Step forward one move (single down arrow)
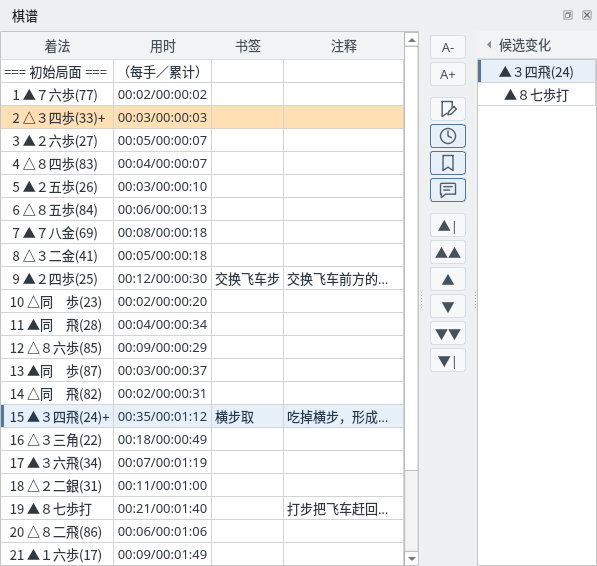This screenshot has height=566, width=597. 448,306
